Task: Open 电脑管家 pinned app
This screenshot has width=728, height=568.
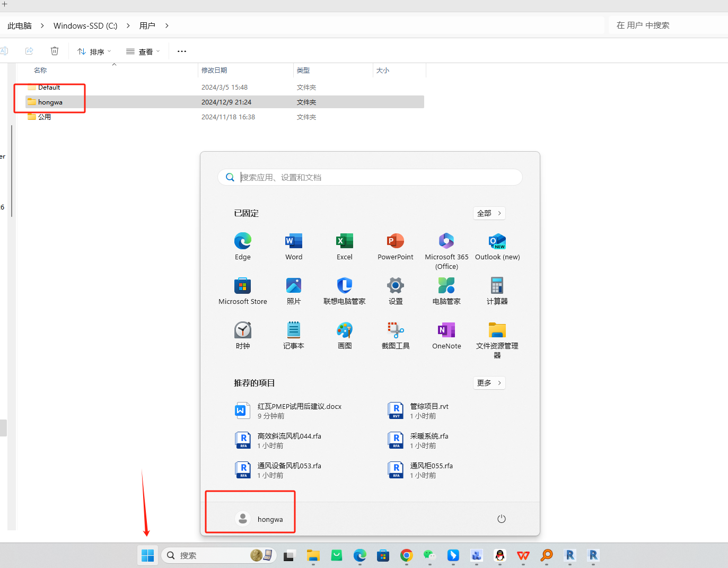Action: (x=446, y=291)
